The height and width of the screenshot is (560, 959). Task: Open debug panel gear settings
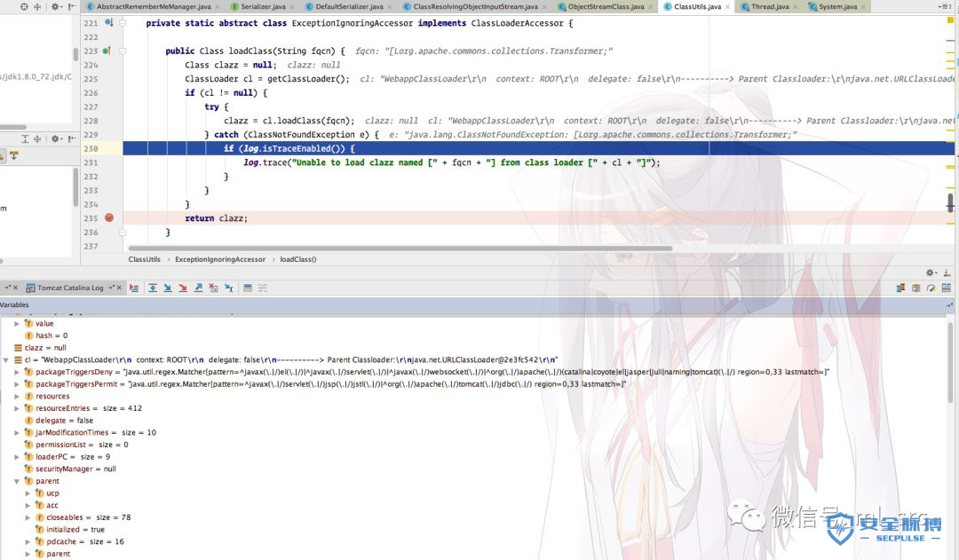click(x=931, y=272)
